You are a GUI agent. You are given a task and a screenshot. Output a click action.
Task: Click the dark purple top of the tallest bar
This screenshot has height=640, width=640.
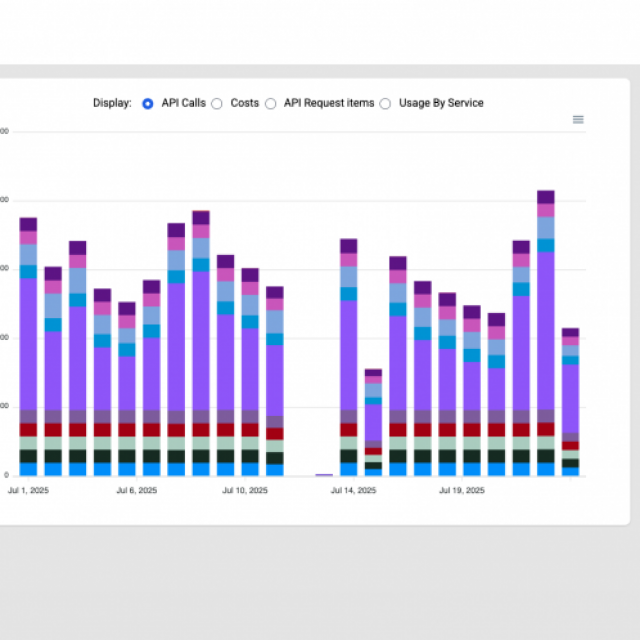[x=546, y=197]
